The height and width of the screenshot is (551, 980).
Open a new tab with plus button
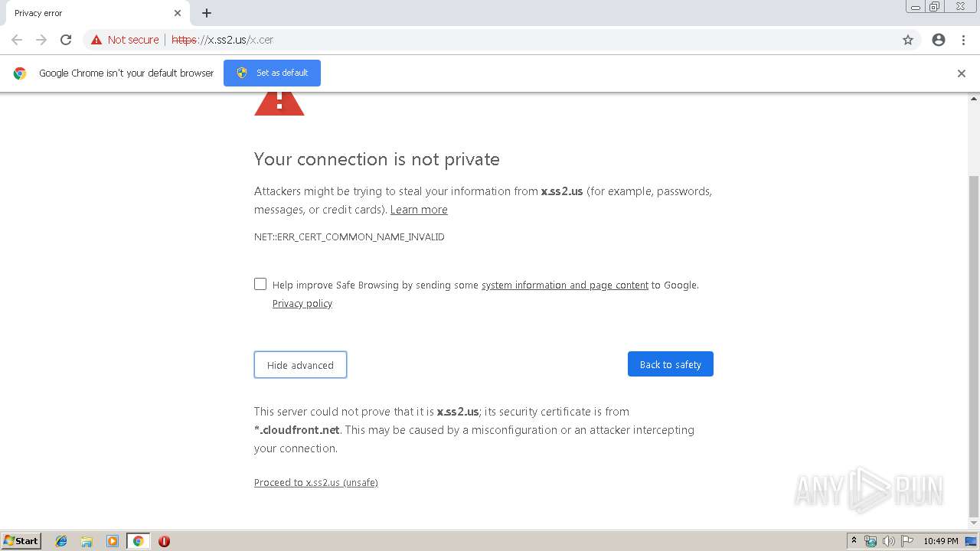click(207, 13)
